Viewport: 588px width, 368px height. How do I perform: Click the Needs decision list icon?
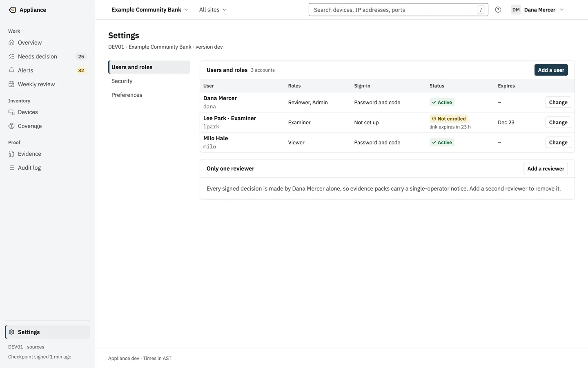(x=11, y=56)
